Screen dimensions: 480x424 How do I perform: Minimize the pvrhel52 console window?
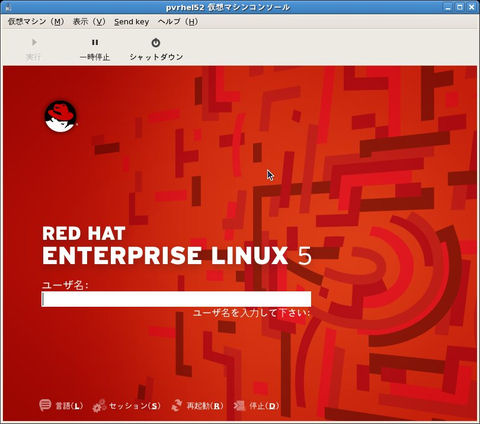(x=448, y=7)
